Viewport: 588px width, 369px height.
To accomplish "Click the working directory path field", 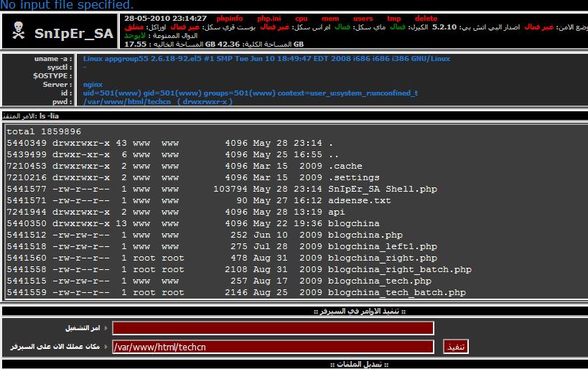I will click(273, 347).
